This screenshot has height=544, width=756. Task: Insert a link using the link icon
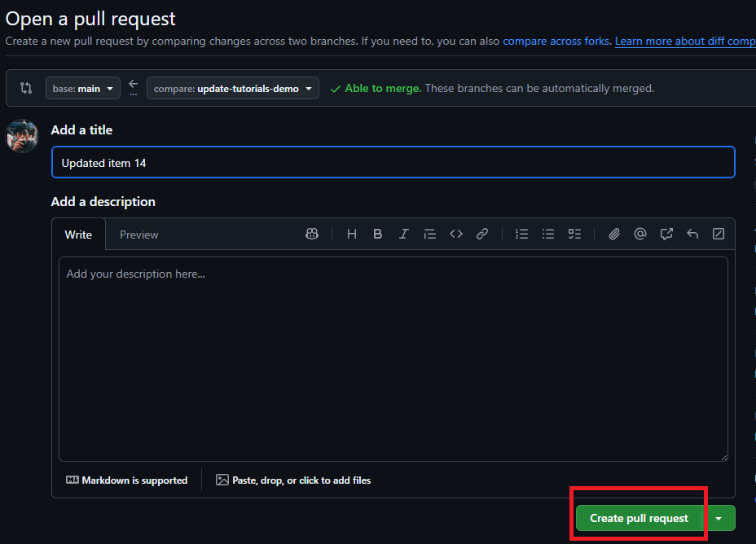coord(481,234)
